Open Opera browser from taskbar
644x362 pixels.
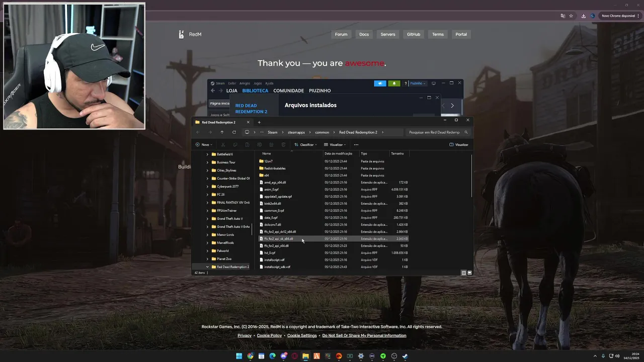coord(294,356)
